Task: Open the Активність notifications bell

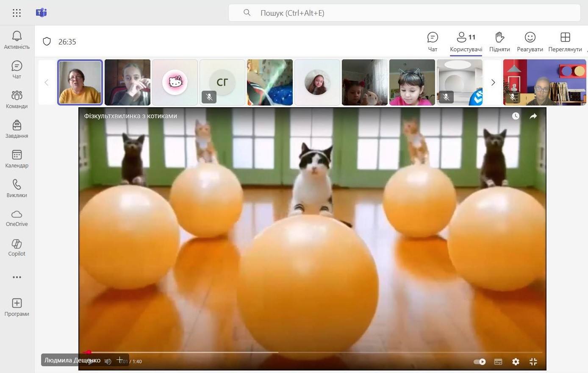Action: pos(17,40)
